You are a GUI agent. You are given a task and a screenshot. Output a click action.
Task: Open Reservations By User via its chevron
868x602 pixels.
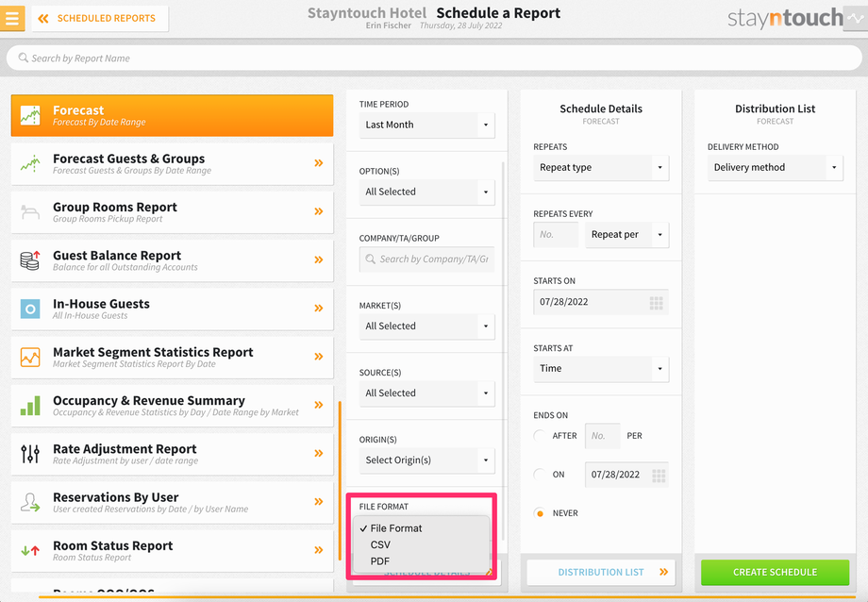[319, 501]
